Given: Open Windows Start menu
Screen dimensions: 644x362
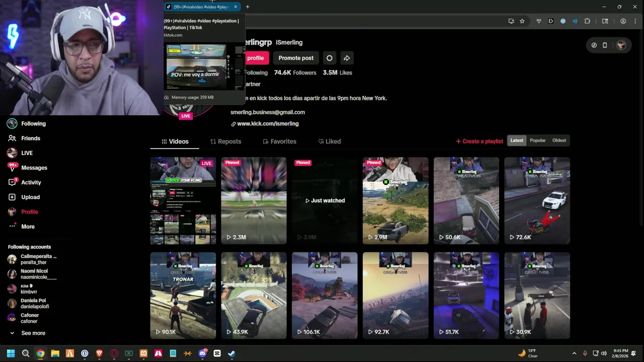Looking at the screenshot, I should coord(11,353).
